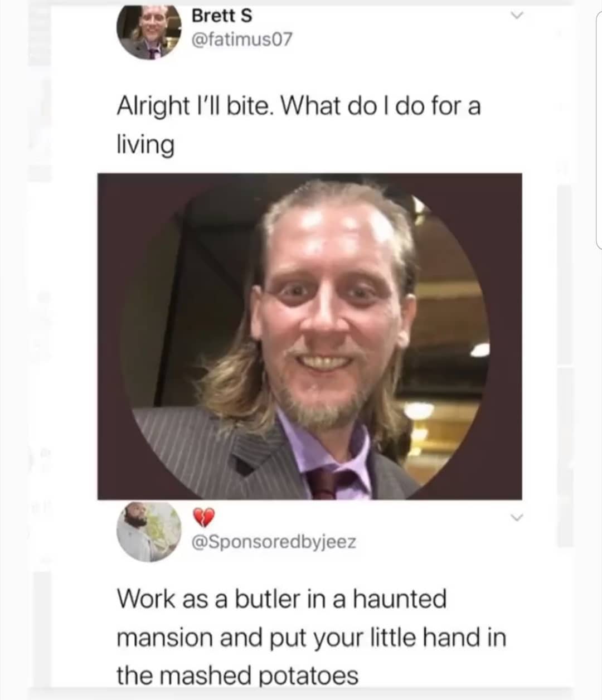Click the word "living" in tweet

(x=145, y=145)
